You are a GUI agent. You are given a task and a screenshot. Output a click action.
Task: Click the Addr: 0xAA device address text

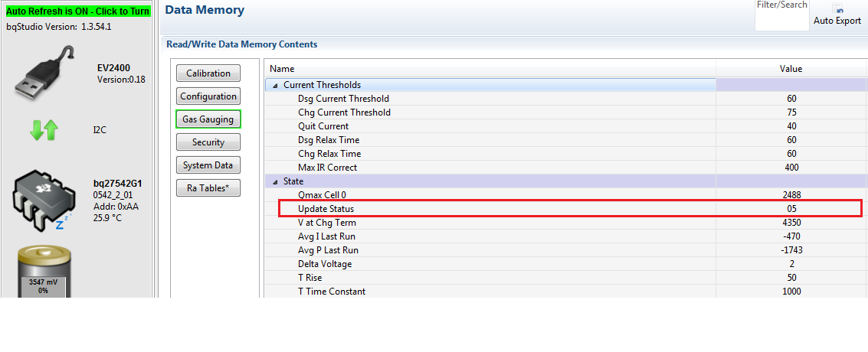click(x=115, y=206)
